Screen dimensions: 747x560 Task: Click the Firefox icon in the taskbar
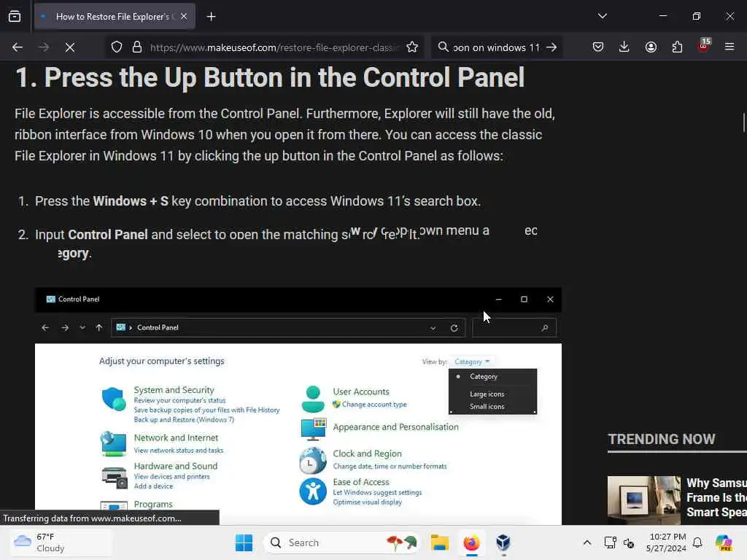[472, 542]
